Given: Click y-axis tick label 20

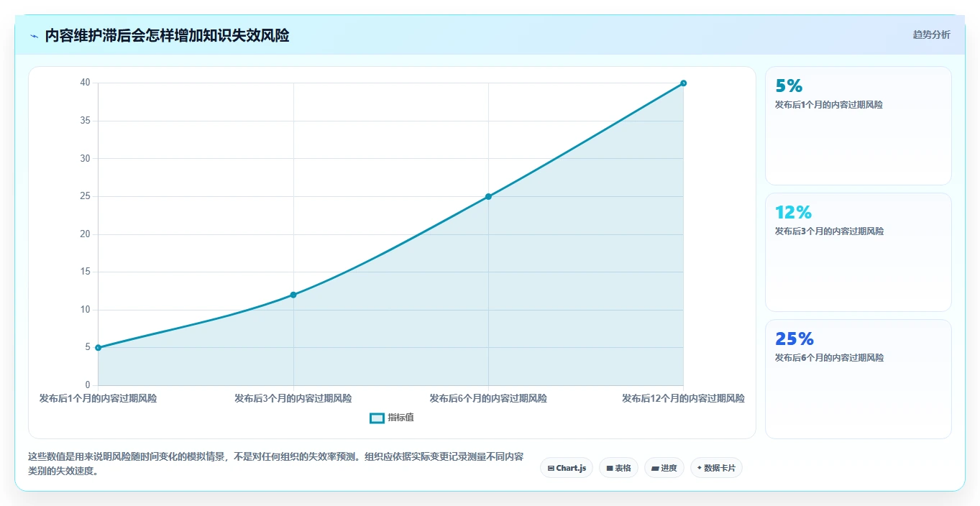Looking at the screenshot, I should click(x=85, y=234).
